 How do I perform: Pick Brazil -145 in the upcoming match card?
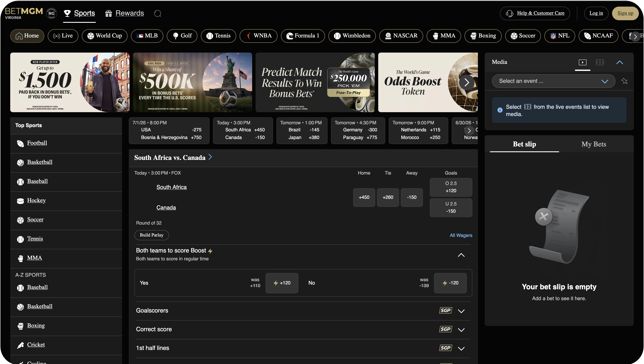click(x=314, y=130)
